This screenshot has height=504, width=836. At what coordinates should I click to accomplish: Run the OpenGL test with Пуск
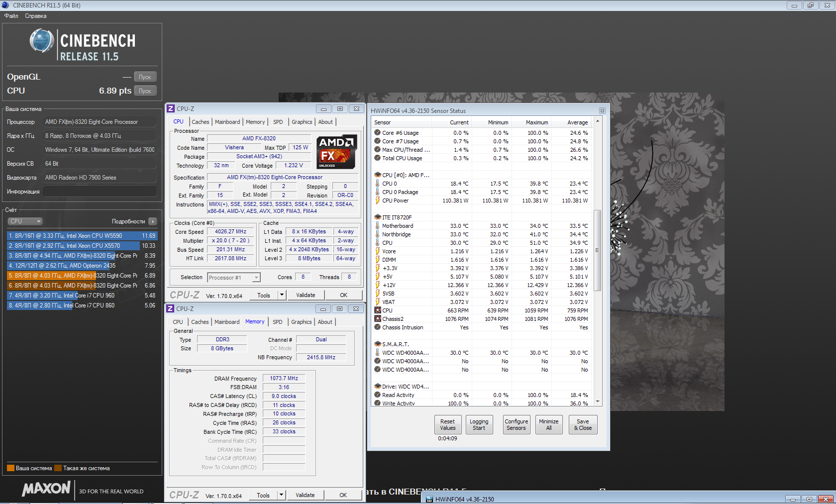click(145, 77)
